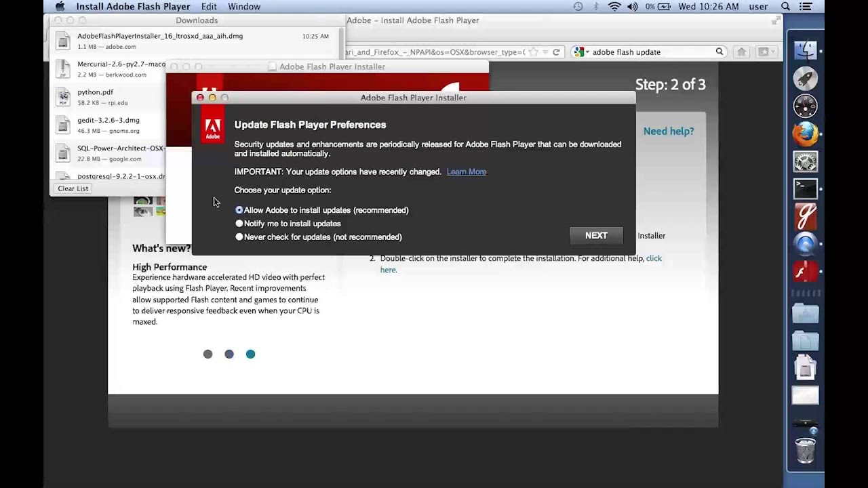This screenshot has height=488, width=868.
Task: Select postgresql-9.2.2-1-osx download entry
Action: click(108, 176)
